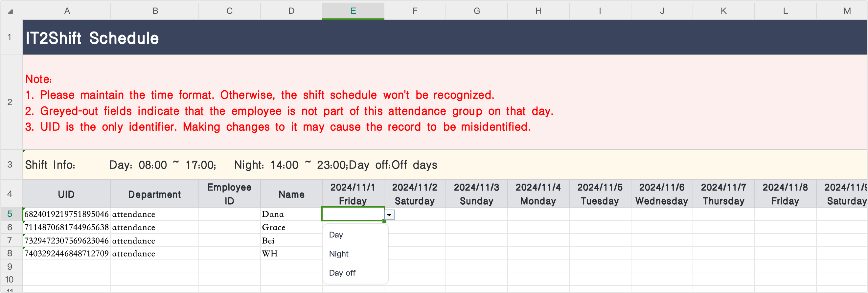Select "Day" from the shift dropdown list
This screenshot has height=293, width=868.
click(336, 235)
